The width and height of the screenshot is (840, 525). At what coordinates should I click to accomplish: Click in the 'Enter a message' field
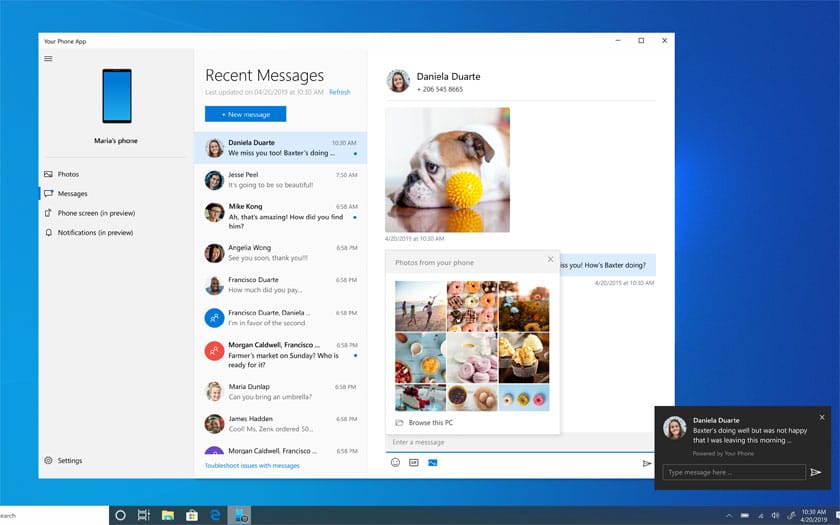tap(519, 442)
